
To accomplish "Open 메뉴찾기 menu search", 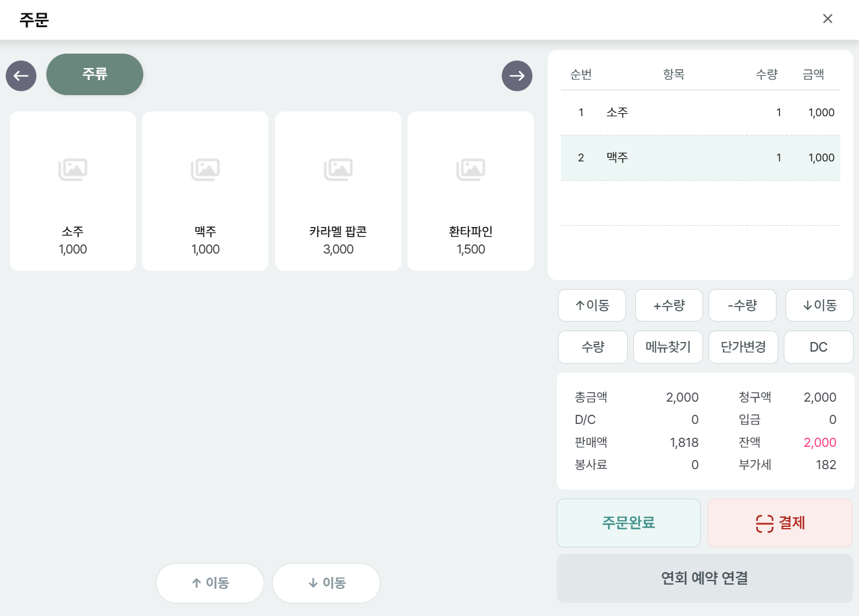I will pyautogui.click(x=668, y=347).
